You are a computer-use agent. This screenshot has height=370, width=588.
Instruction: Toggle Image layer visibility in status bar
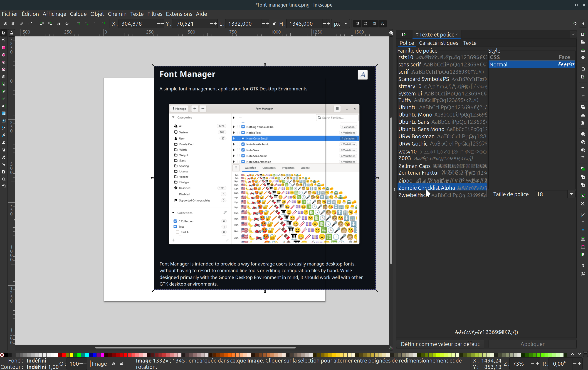[113, 364]
